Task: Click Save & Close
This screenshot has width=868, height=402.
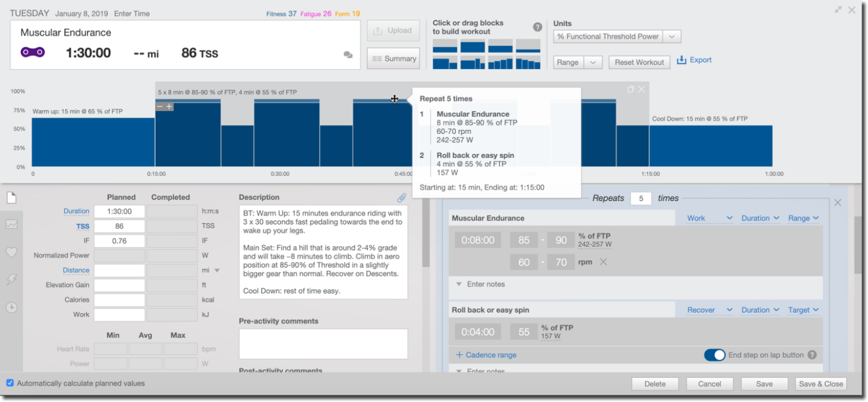Action: 821,384
